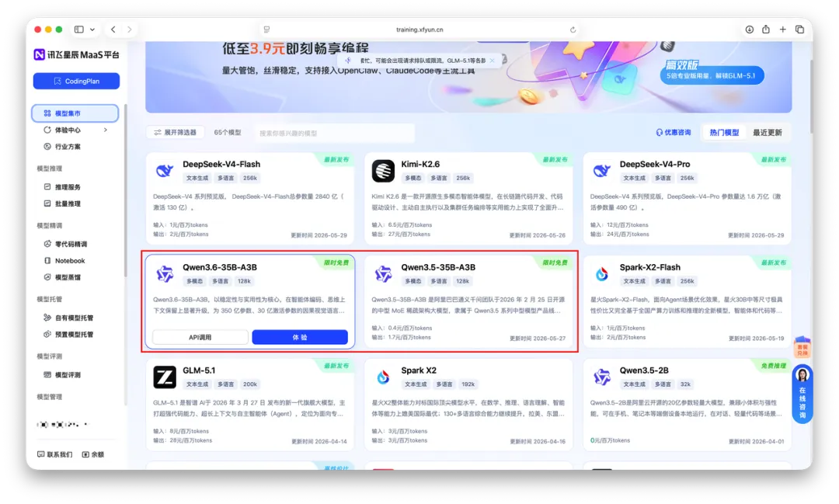Open Kimi-K2.6 model title
Screen dimensions: 839x504
click(420, 165)
